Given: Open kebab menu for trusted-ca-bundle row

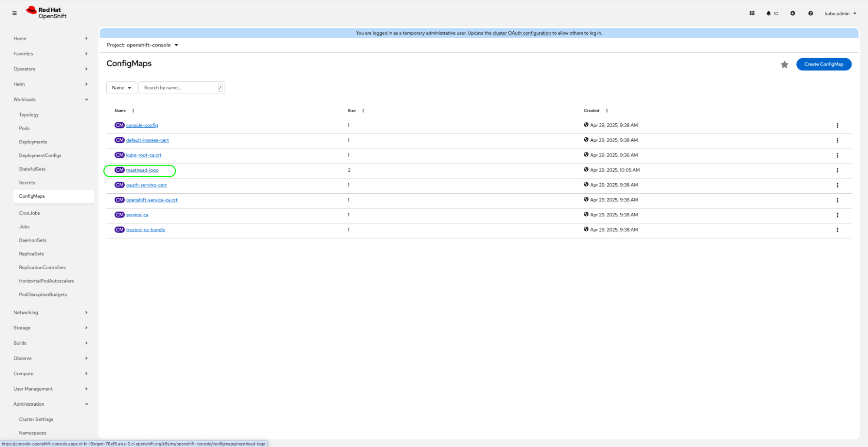Looking at the screenshot, I should click(x=837, y=230).
